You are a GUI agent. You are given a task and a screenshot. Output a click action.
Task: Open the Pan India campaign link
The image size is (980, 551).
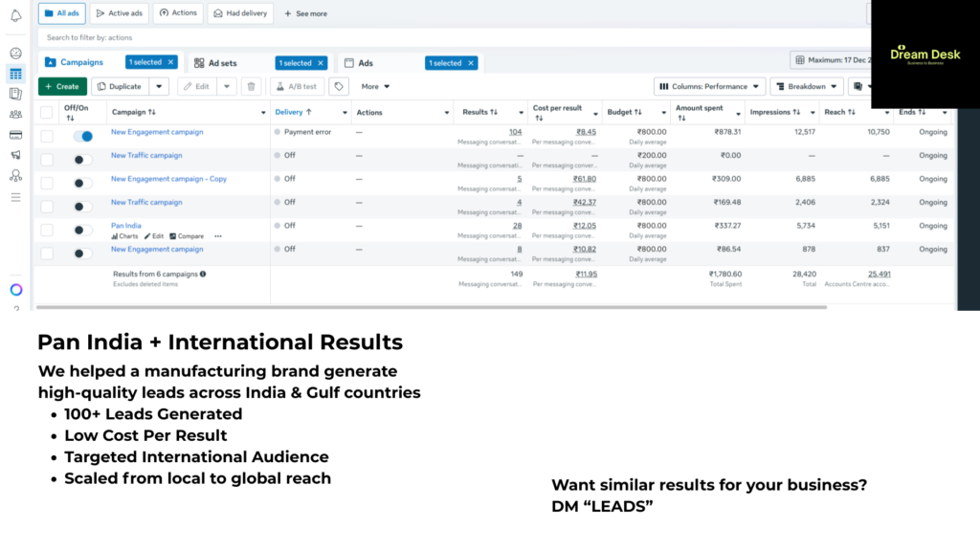coord(126,226)
